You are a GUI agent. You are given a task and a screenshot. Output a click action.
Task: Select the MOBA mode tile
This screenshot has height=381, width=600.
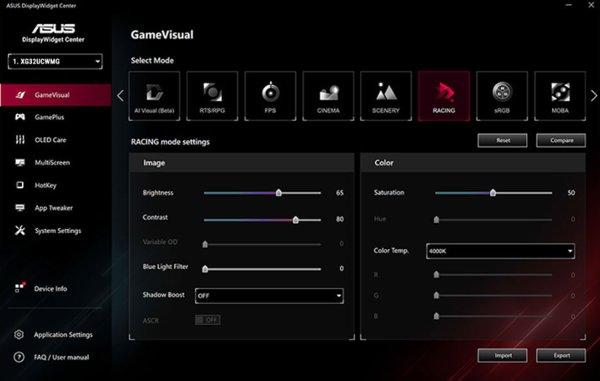coord(560,96)
